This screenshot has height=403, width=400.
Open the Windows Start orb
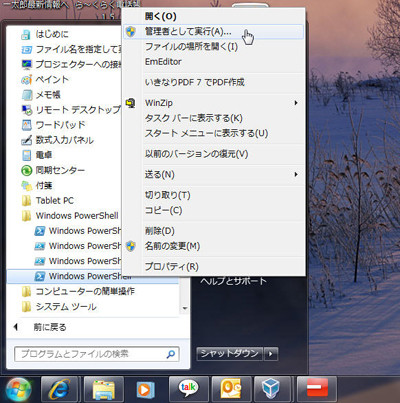pos(18,390)
